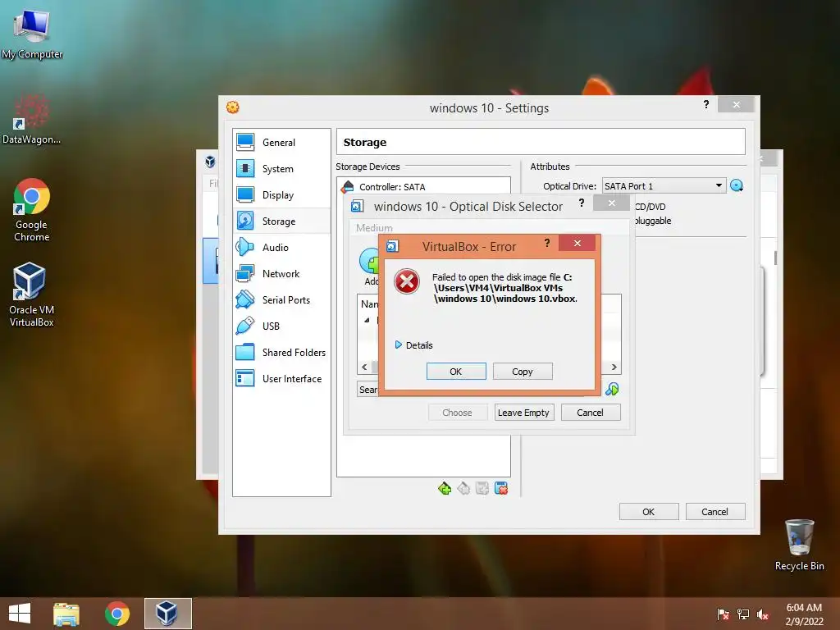Viewport: 840px width, 630px height.
Task: Open Windows Start button
Action: point(20,614)
